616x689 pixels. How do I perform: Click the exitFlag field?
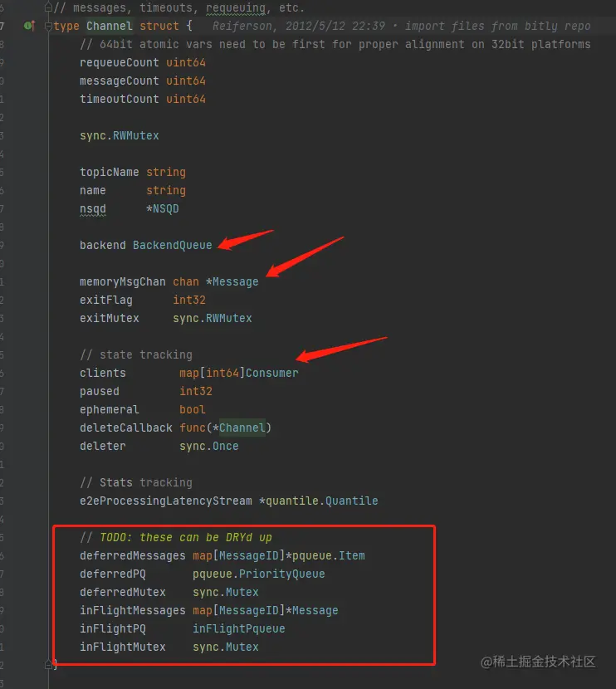pyautogui.click(x=106, y=301)
